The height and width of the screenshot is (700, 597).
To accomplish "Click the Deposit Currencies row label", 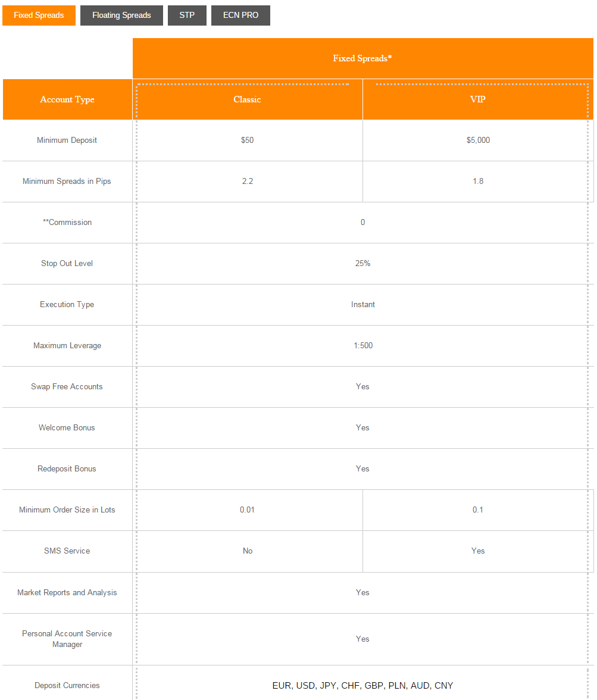I will (x=67, y=685).
